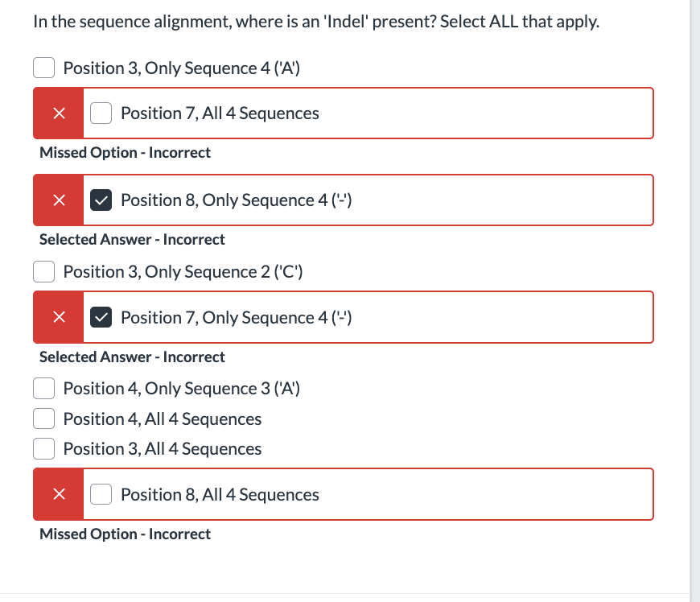Click the first 'Missed Option - Incorrect' message
700x602 pixels.
point(125,152)
